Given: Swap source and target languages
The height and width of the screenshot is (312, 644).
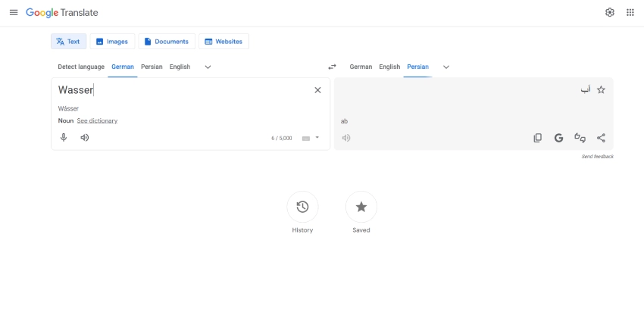Looking at the screenshot, I should [x=332, y=67].
